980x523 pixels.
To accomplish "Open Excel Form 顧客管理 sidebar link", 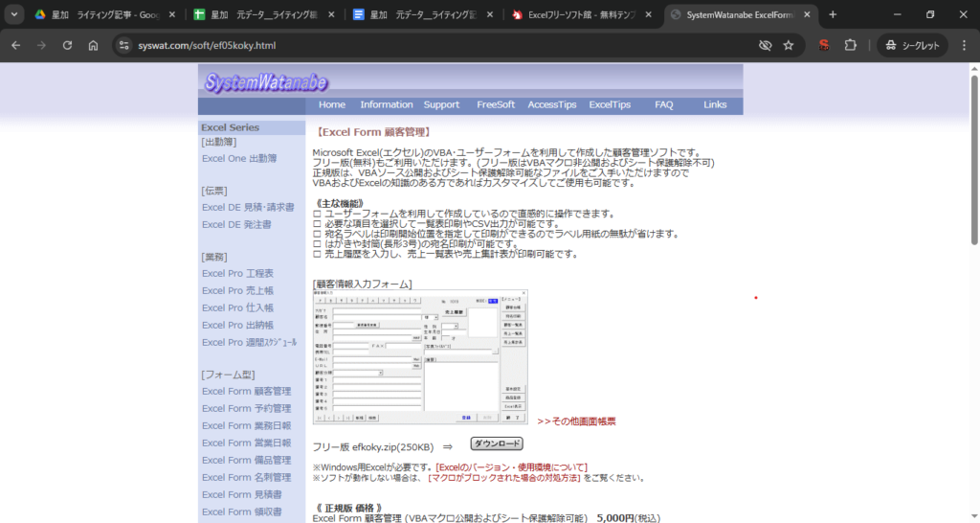I will (246, 392).
